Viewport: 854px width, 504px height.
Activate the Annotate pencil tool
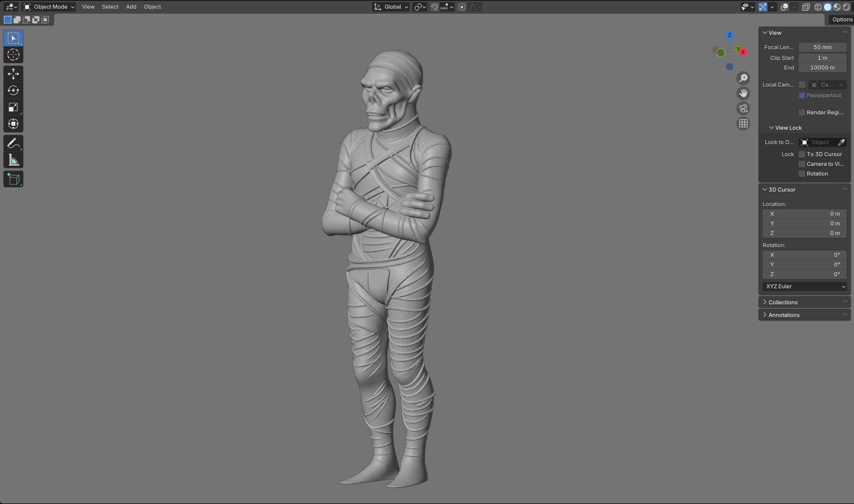tap(13, 143)
